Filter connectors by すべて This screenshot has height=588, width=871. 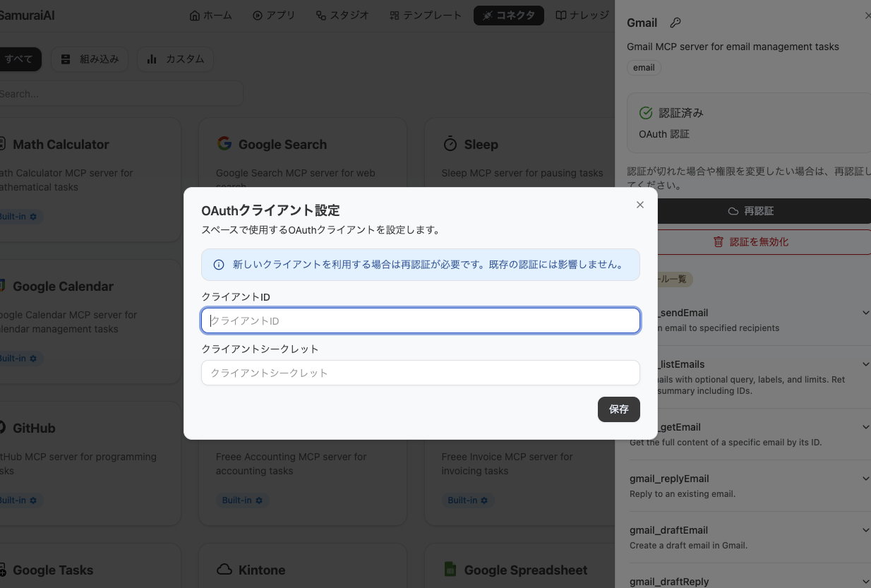click(x=19, y=59)
